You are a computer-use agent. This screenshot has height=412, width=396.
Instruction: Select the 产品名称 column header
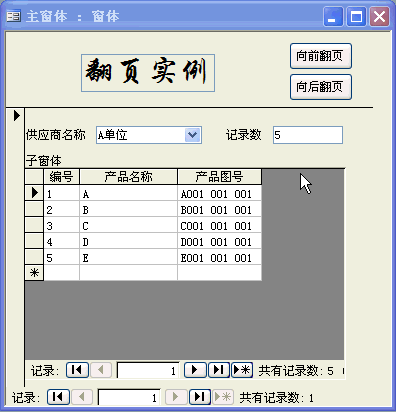(x=128, y=177)
